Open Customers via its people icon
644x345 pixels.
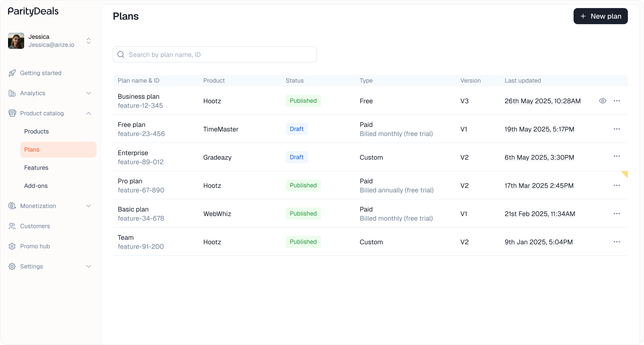tap(12, 226)
